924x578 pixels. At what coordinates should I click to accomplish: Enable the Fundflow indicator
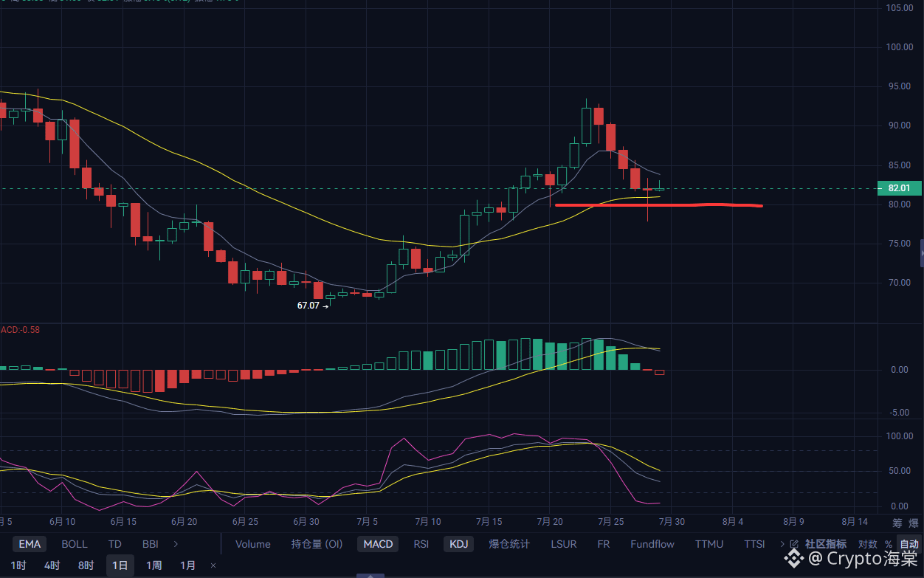pyautogui.click(x=652, y=544)
